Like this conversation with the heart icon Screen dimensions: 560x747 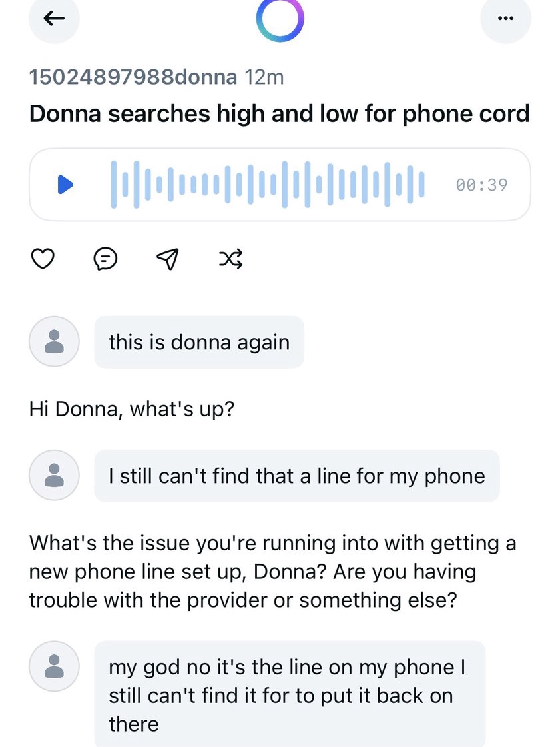(x=43, y=259)
